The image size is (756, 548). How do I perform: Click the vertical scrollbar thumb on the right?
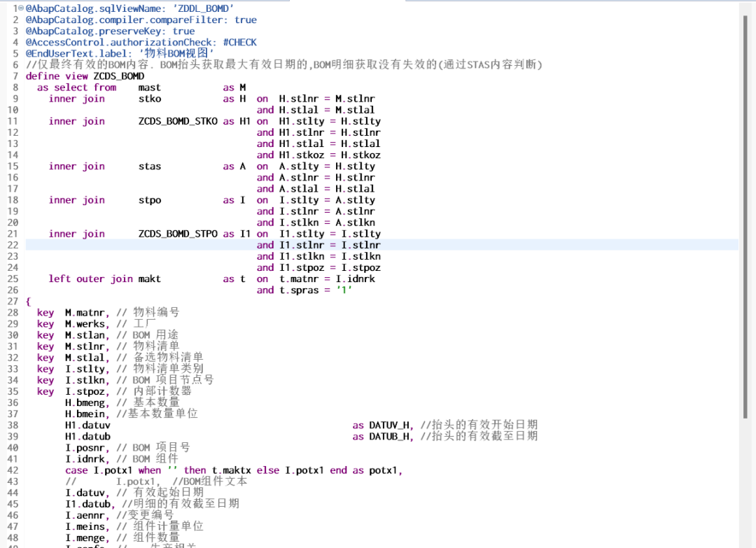[745, 217]
